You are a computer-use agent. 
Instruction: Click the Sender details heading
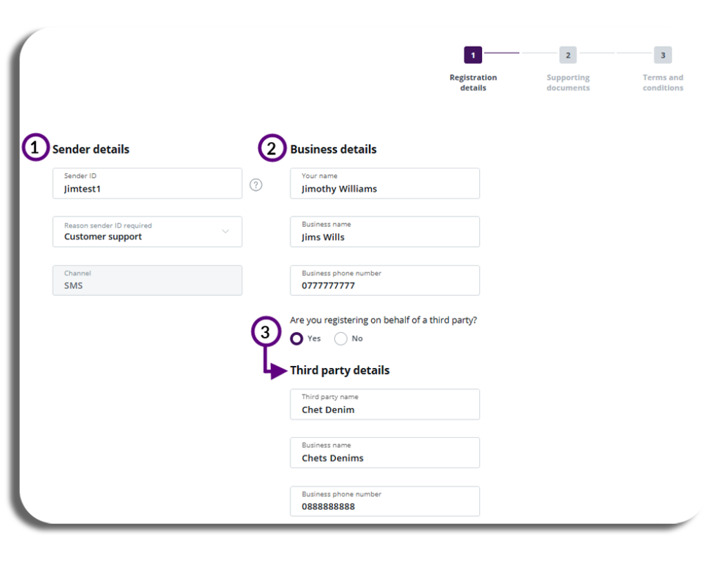click(91, 149)
